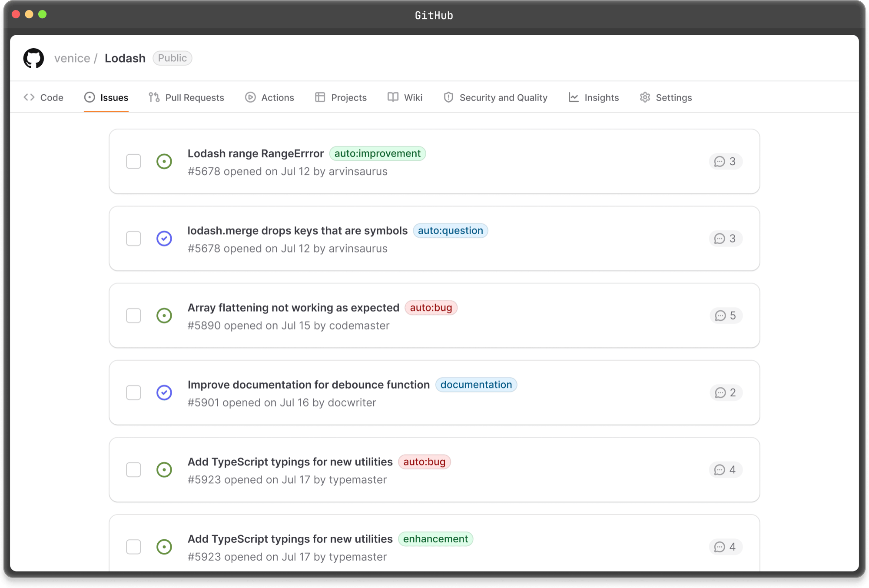Open issue lodash.merge drops keys that are symbols
The image size is (869, 588).
tap(298, 231)
